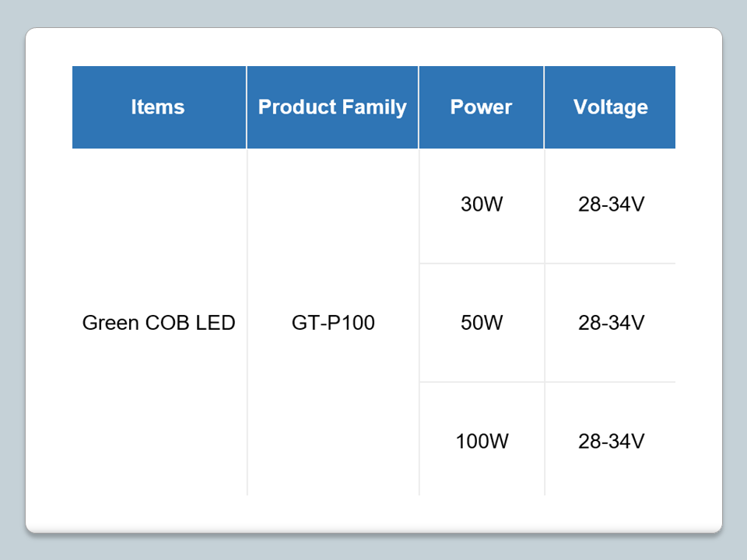Click the row line between 30W and 50W
This screenshot has height=560, width=747.
(481, 264)
